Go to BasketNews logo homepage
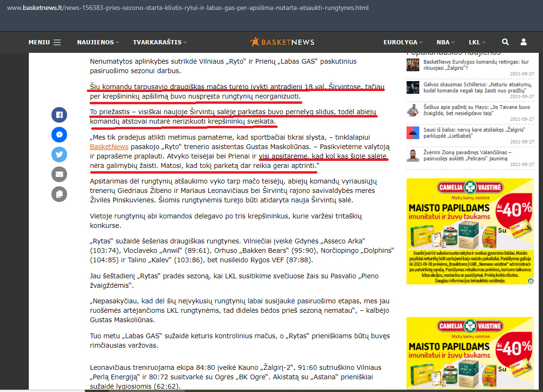The height and width of the screenshot is (392, 543). pos(282,42)
